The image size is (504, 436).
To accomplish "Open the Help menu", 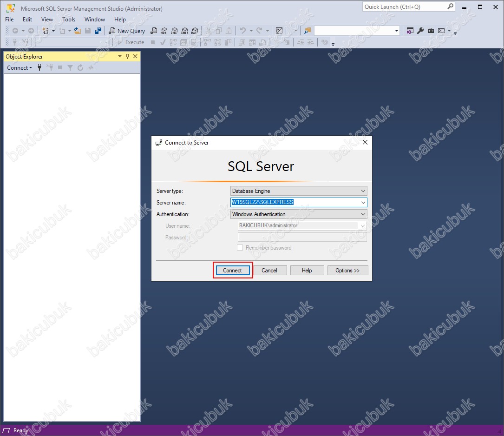I will [x=120, y=20].
